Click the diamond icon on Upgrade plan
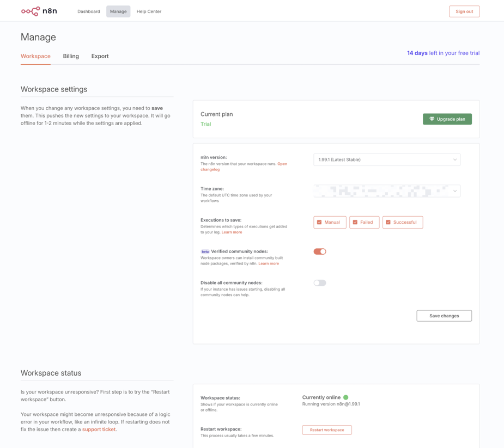Screen dimensions: 504x448 tap(432, 119)
